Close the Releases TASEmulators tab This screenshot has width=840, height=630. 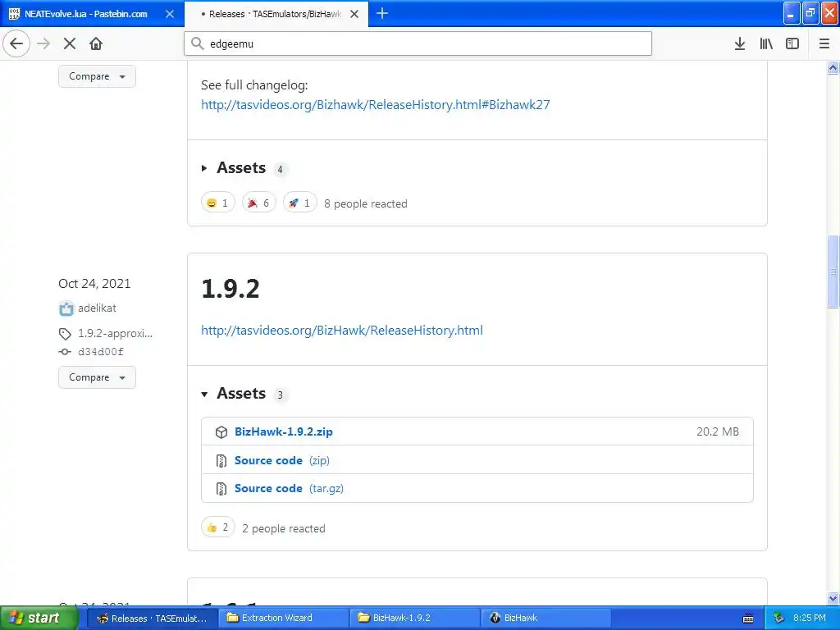click(x=354, y=14)
